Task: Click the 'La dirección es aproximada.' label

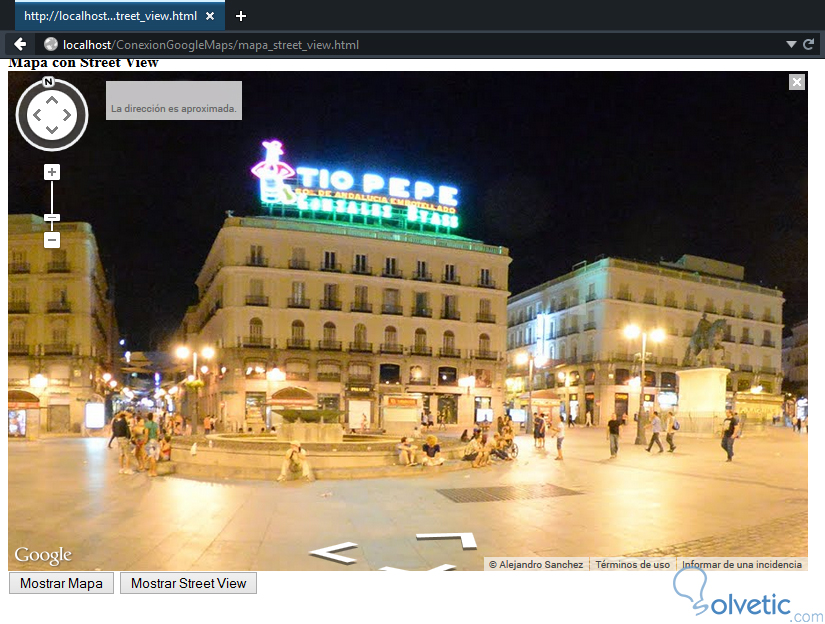Action: pyautogui.click(x=174, y=109)
